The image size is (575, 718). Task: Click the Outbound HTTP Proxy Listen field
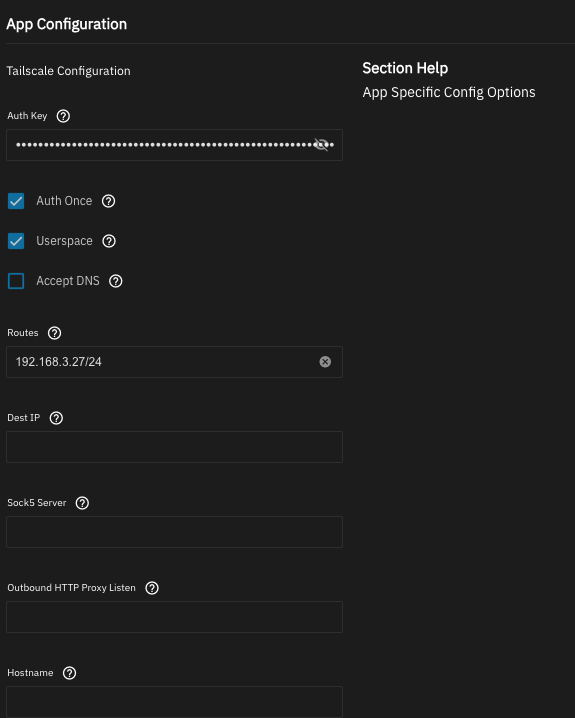(174, 617)
